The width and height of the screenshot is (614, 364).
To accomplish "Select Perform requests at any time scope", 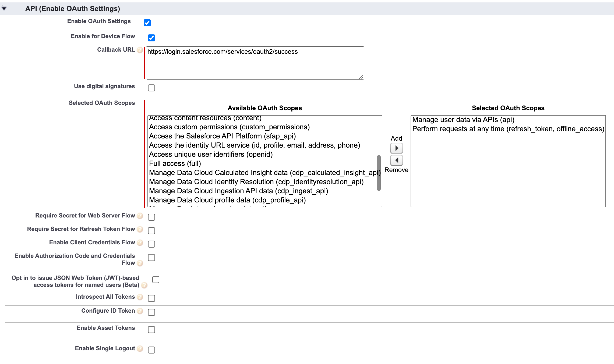I will tap(508, 129).
